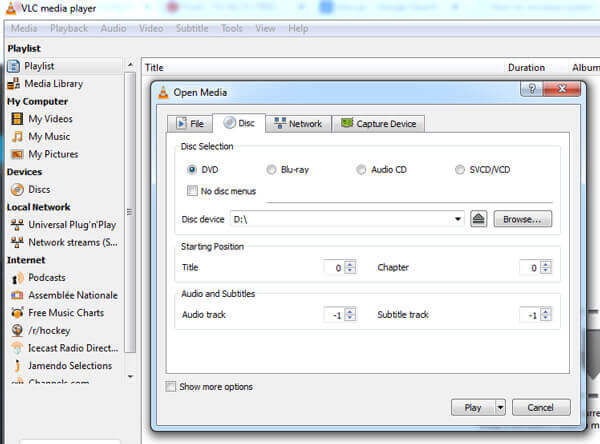
Task: Open the Help menu
Action: point(298,28)
